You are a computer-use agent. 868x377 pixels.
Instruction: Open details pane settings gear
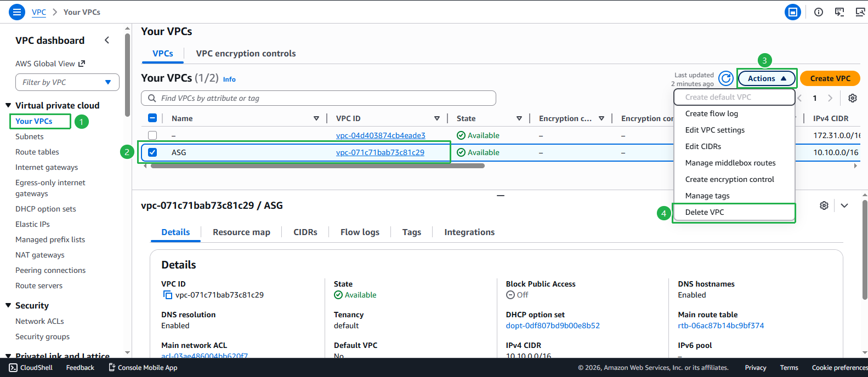pyautogui.click(x=824, y=205)
